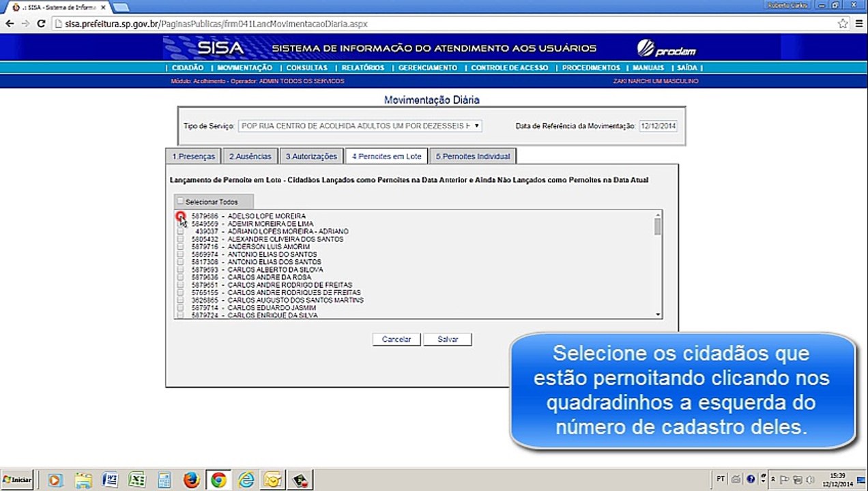Launch Excel from the taskbar

coord(137,480)
